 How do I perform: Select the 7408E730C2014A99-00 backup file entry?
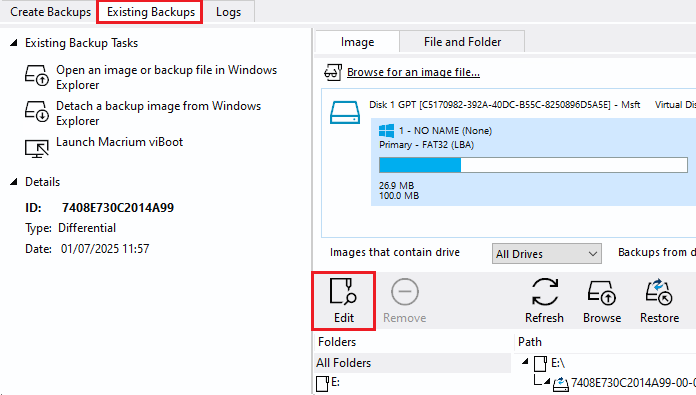point(633,383)
